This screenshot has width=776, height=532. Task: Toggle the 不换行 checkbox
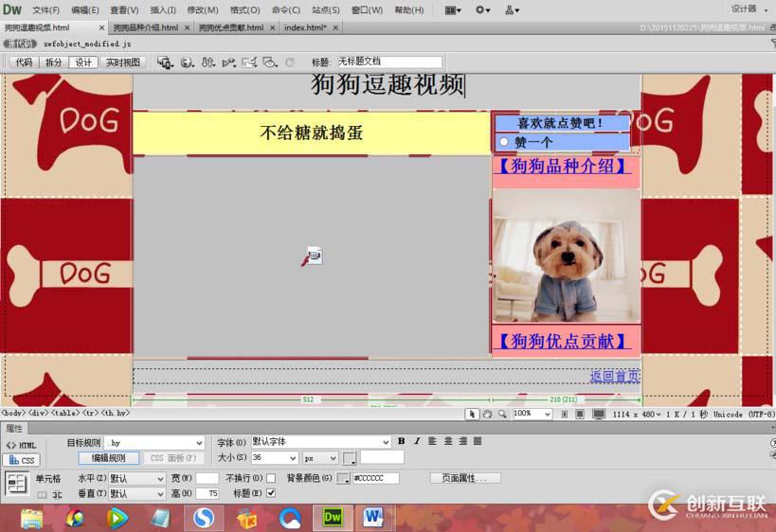click(x=271, y=478)
